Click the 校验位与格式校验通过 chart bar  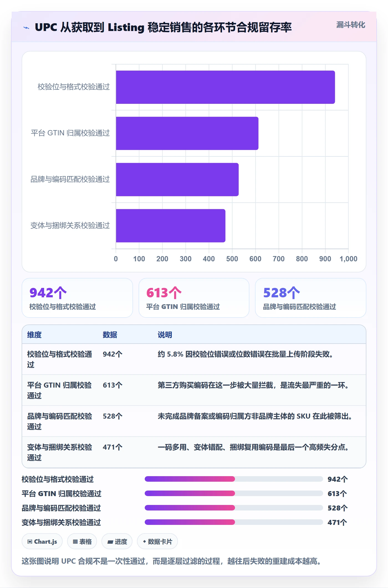click(225, 87)
